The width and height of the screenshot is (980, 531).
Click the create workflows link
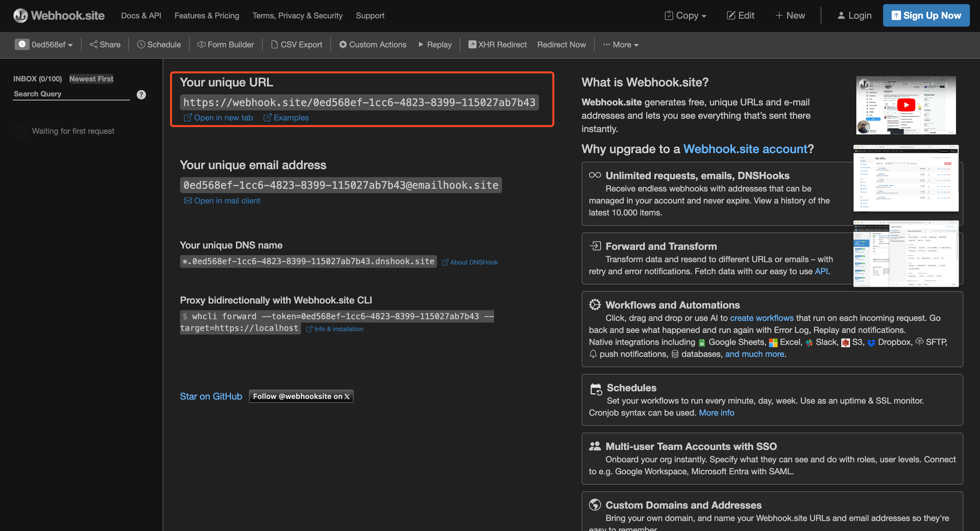point(762,318)
